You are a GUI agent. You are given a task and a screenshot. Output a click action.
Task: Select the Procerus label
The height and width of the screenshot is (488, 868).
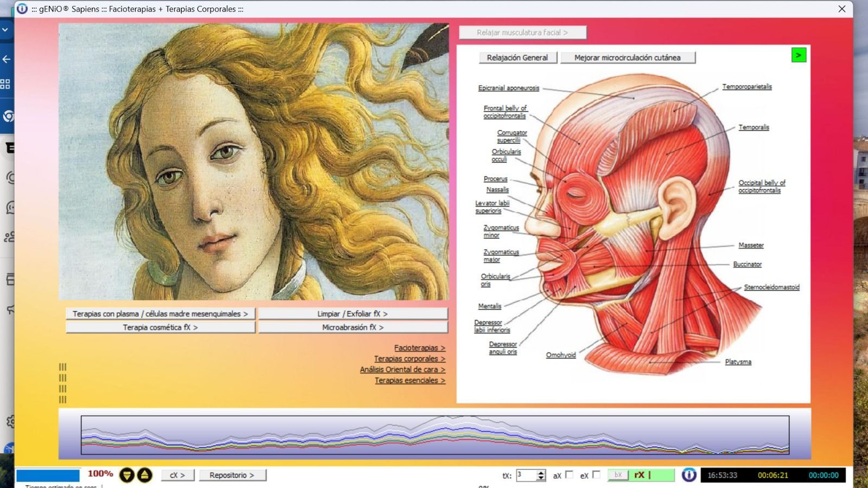[495, 179]
